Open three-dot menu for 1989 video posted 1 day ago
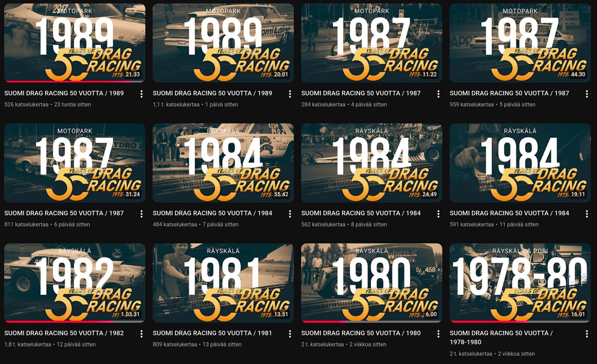Viewport: 597px width, 364px height. point(290,94)
